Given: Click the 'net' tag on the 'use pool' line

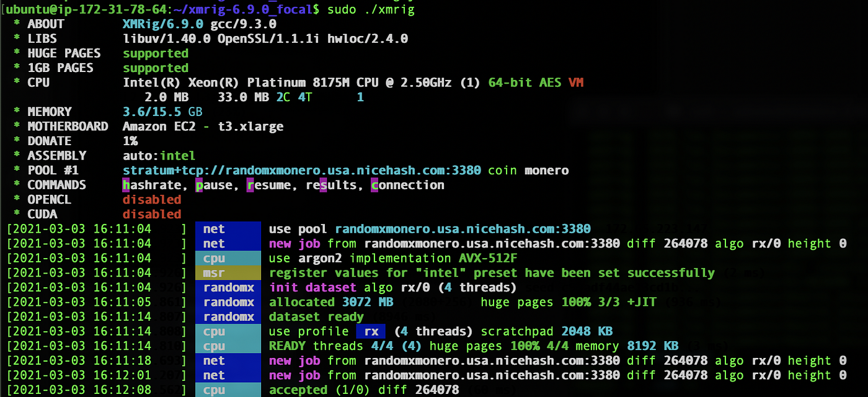Looking at the screenshot, I should [228, 229].
